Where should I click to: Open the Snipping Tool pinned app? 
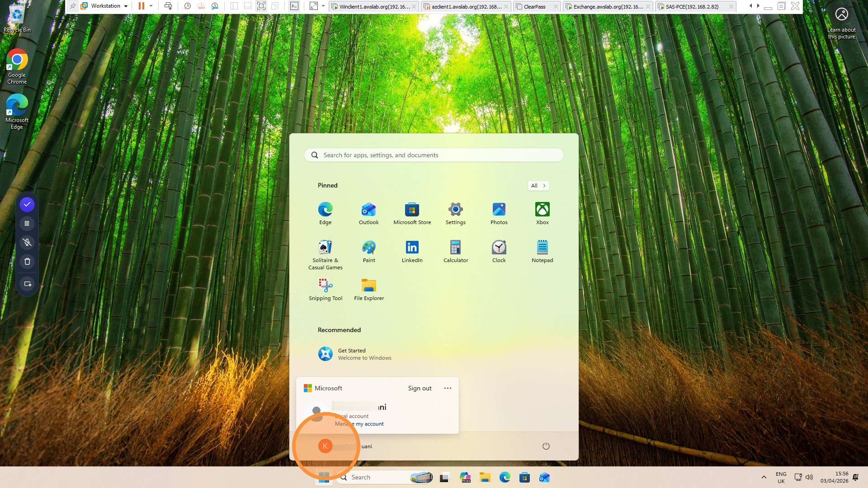325,290
